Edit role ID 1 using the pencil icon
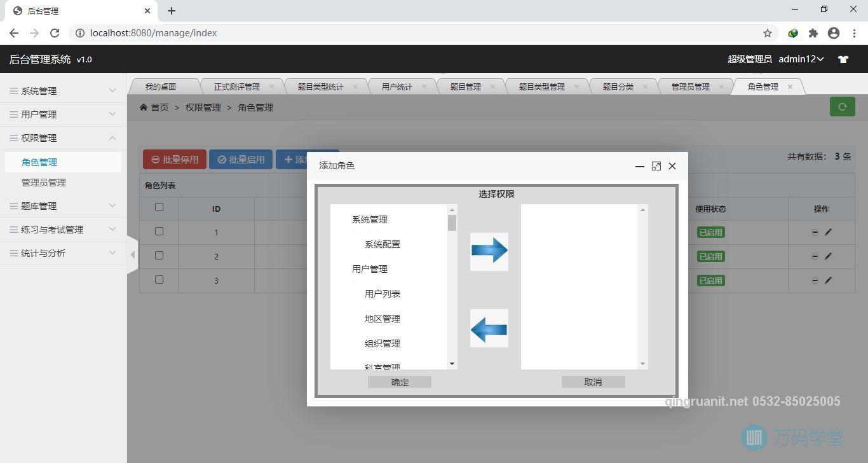 pyautogui.click(x=828, y=232)
